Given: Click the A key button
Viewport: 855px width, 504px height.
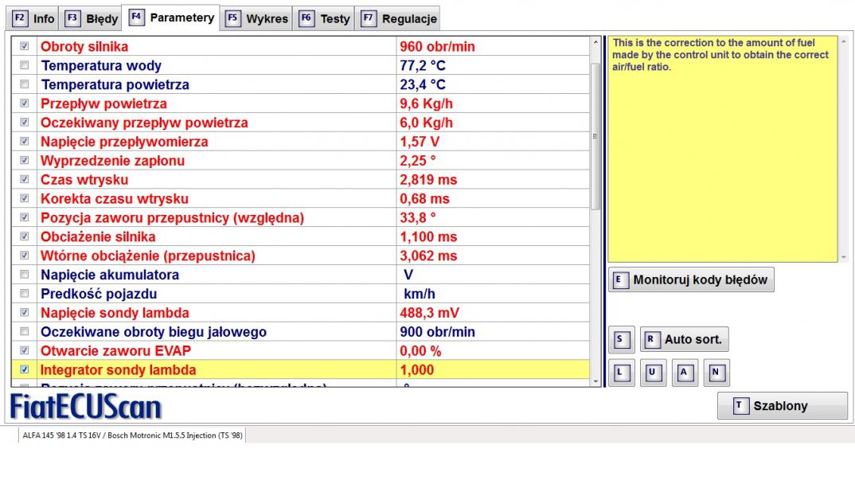Looking at the screenshot, I should pos(685,373).
